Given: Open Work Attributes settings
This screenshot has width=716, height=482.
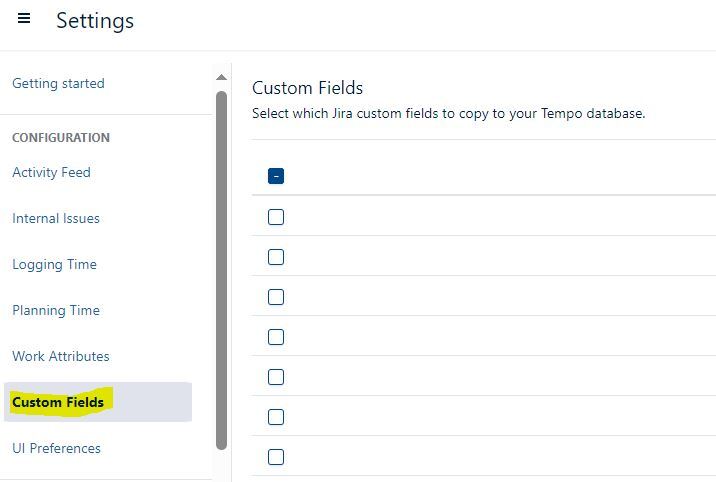Looking at the screenshot, I should [x=61, y=357].
